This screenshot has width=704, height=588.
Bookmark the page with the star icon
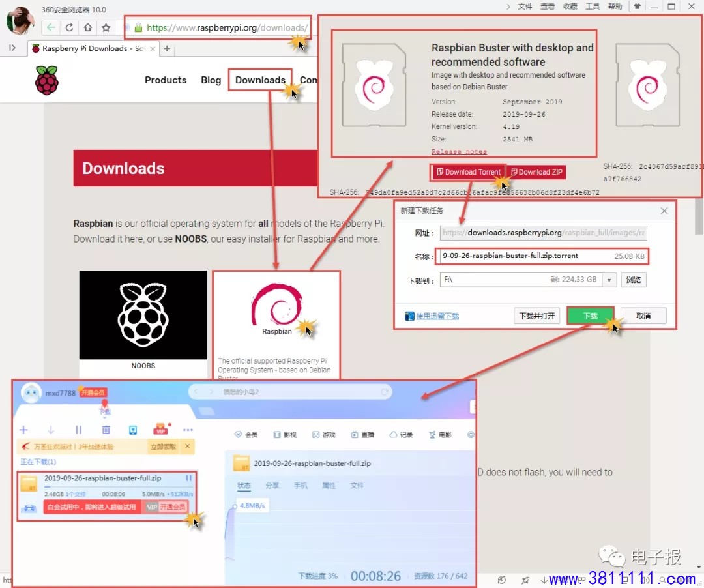106,28
